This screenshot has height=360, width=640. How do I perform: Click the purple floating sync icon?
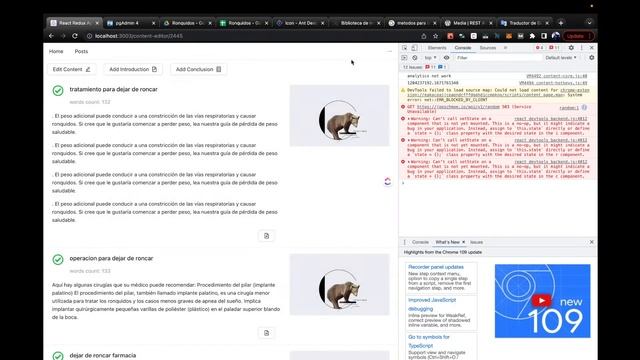387,181
